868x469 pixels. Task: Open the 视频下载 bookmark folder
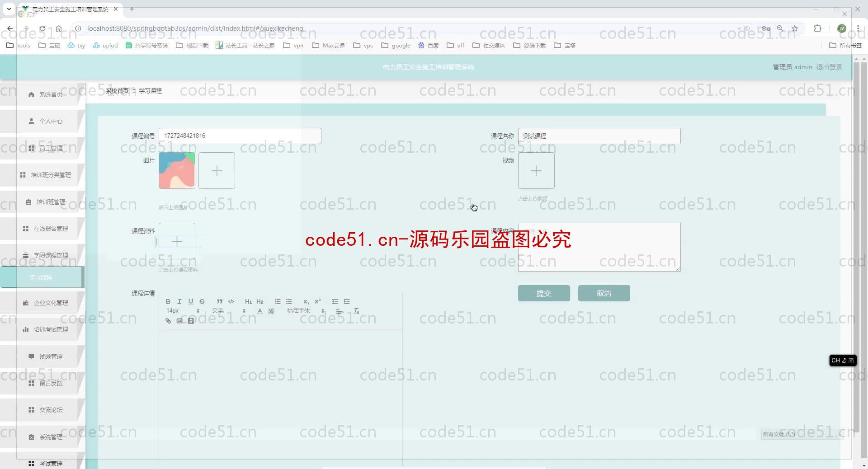pyautogui.click(x=192, y=45)
